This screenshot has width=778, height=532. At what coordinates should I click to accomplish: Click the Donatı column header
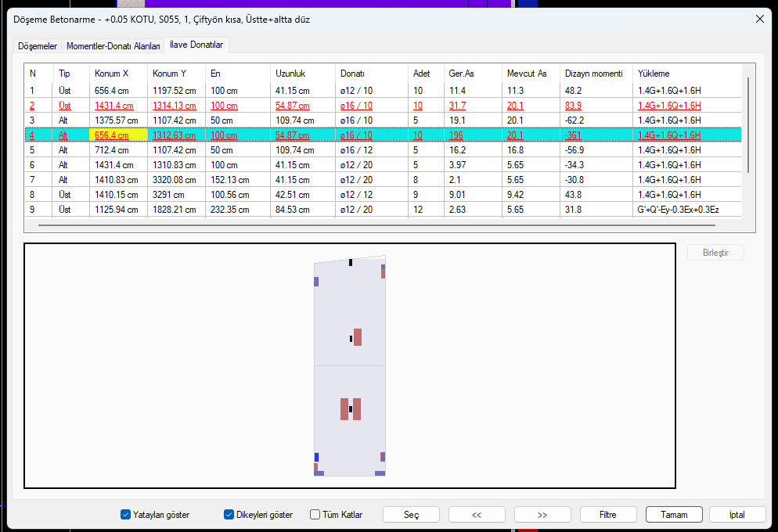point(371,74)
